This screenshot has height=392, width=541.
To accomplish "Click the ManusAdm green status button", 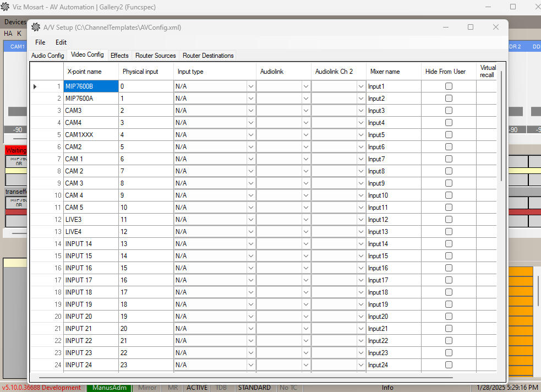I will click(108, 388).
